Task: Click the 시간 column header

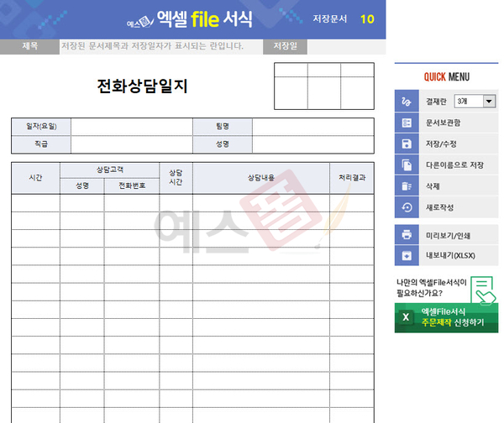Action: (x=35, y=178)
